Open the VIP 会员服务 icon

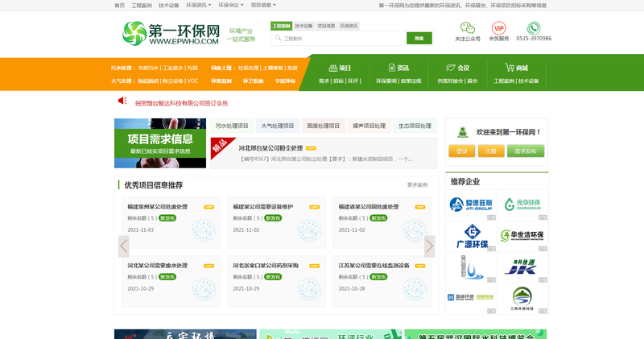click(x=498, y=28)
